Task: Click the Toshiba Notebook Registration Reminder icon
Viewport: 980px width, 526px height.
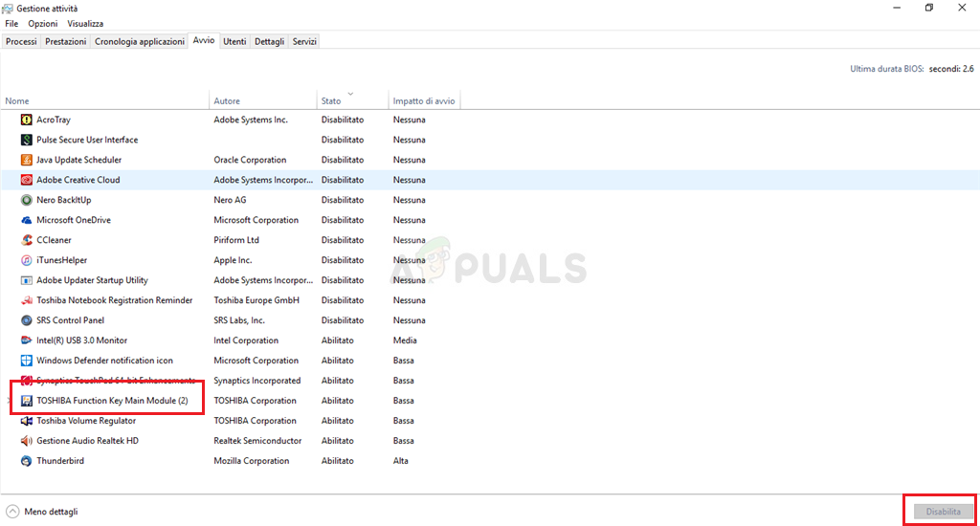Action: pyautogui.click(x=26, y=300)
